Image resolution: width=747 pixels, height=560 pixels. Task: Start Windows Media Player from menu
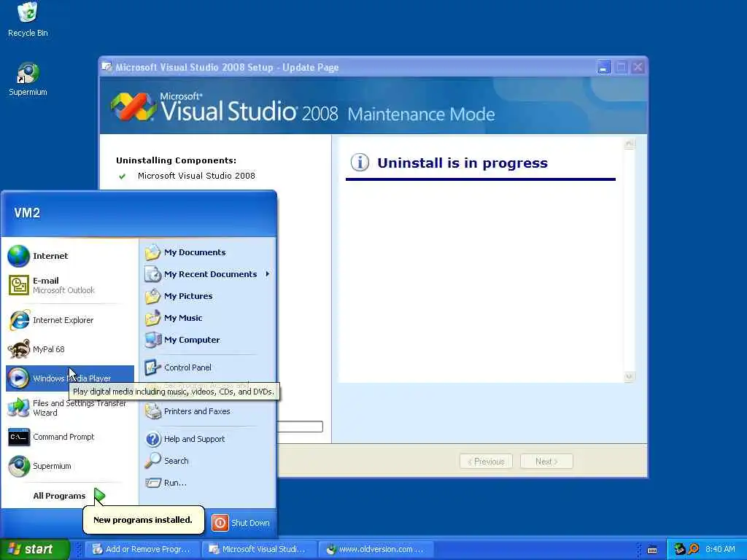(69, 378)
